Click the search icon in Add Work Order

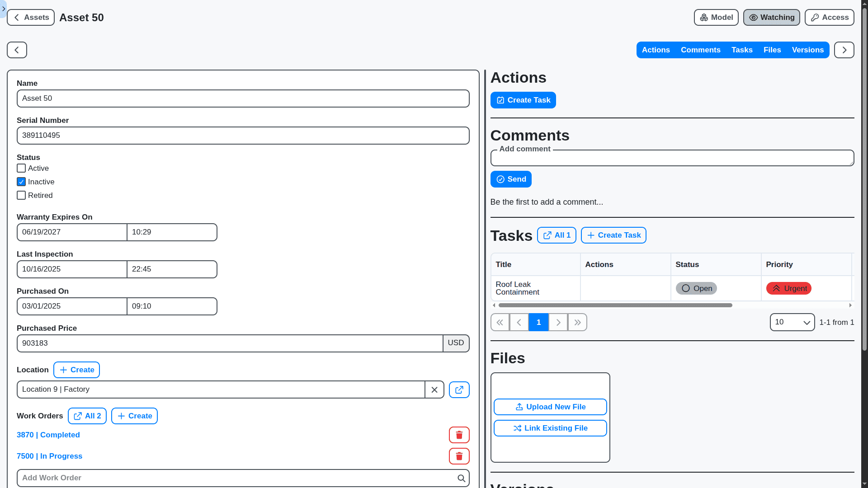(x=461, y=478)
